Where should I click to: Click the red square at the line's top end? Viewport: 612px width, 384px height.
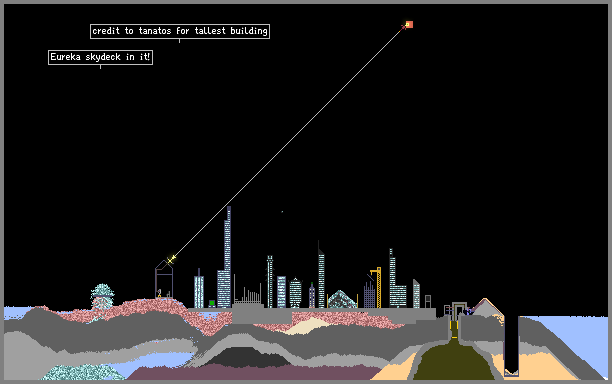tap(409, 25)
